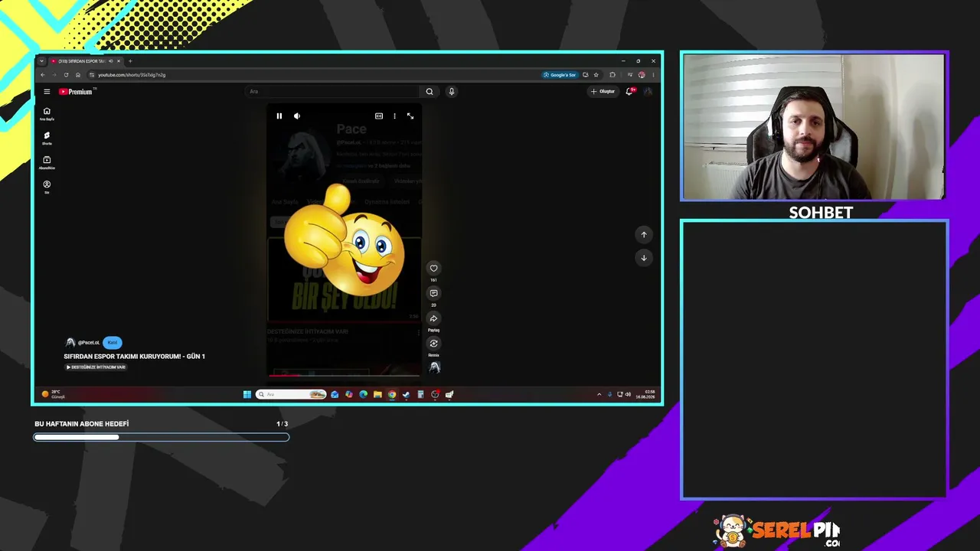The image size is (980, 551).
Task: Open Steam from the taskbar
Action: tap(407, 395)
